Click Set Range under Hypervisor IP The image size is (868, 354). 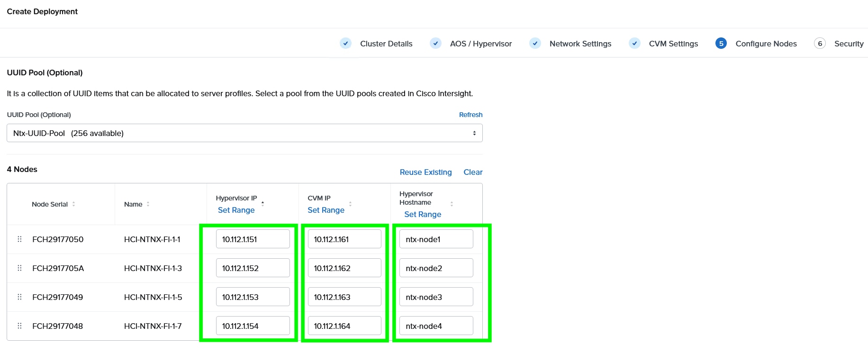coord(236,210)
